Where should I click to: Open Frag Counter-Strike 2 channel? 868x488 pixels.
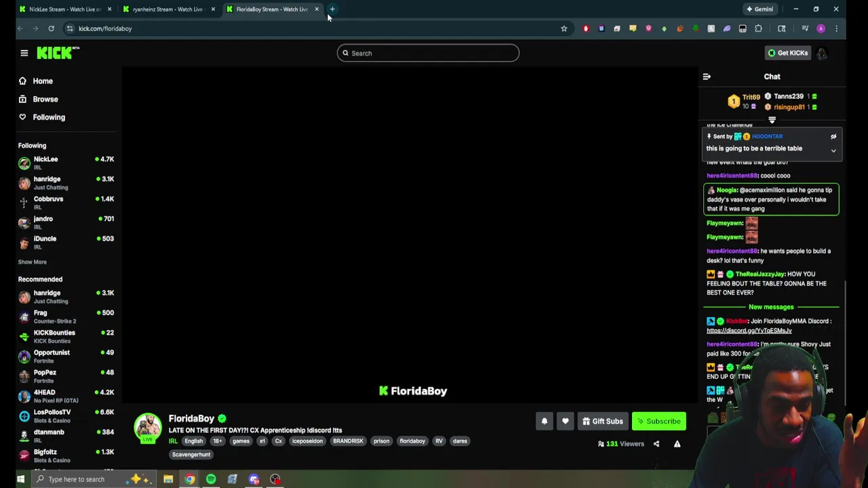tap(66, 317)
